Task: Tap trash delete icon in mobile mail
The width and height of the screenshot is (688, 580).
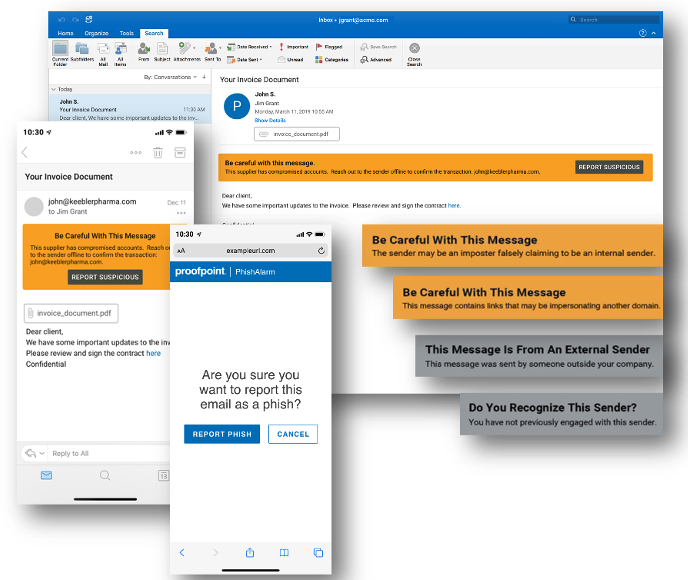Action: pyautogui.click(x=158, y=152)
